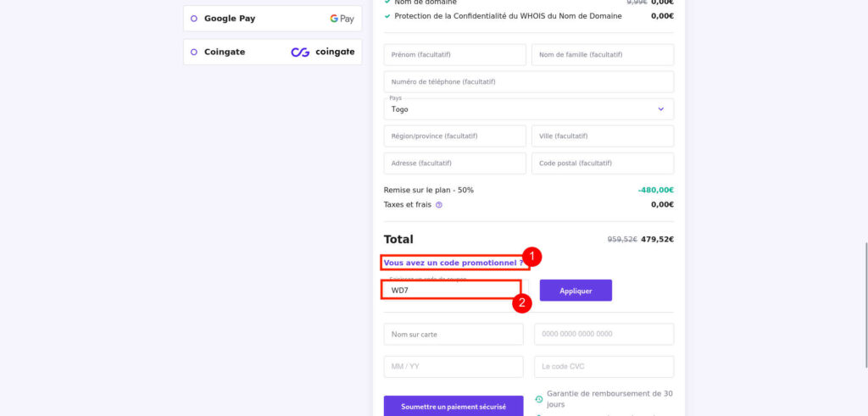This screenshot has width=868, height=416.
Task: Click the struck-through price 959,52€
Action: click(622, 240)
